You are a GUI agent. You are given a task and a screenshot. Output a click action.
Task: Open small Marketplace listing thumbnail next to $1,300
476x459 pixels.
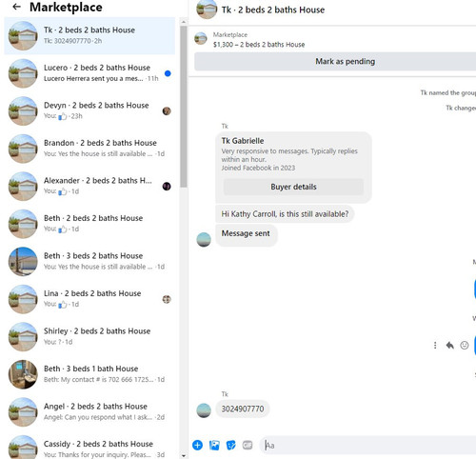click(x=201, y=38)
